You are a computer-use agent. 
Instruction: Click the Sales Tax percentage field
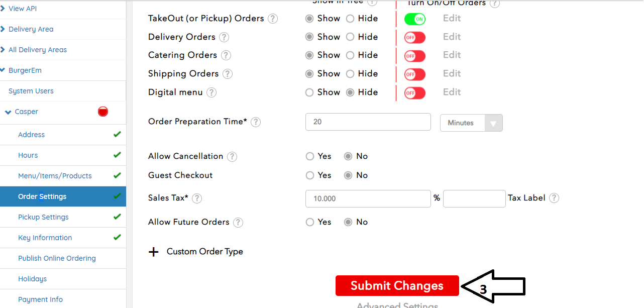(368, 198)
